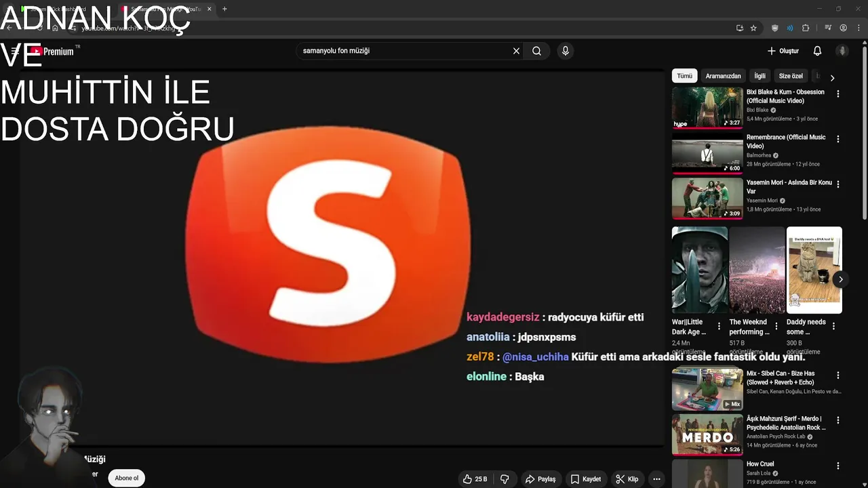
Task: Open the cat Daddy needs some short
Action: coord(814,270)
